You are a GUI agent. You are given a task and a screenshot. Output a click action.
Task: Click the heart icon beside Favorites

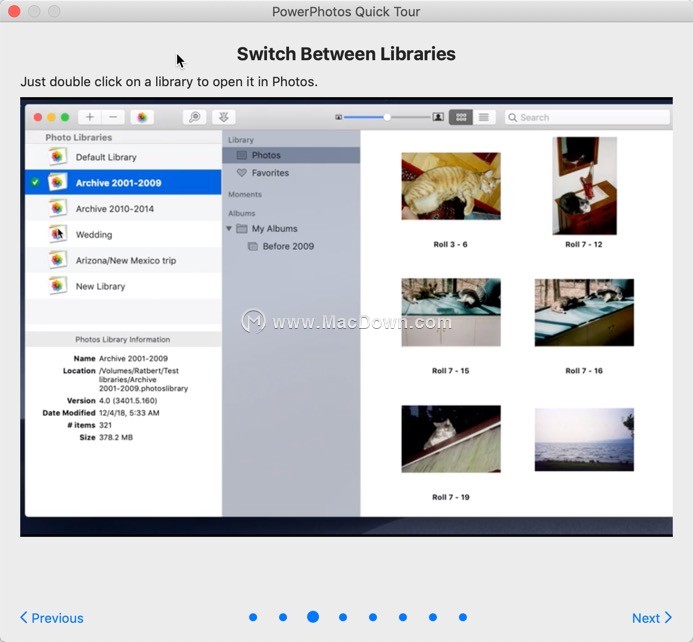242,173
